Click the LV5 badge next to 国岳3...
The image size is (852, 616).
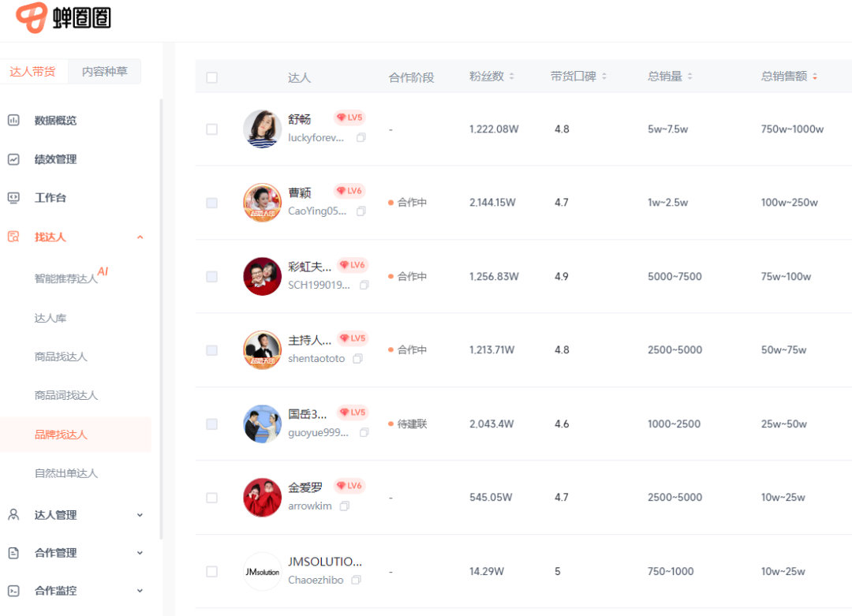pyautogui.click(x=353, y=413)
